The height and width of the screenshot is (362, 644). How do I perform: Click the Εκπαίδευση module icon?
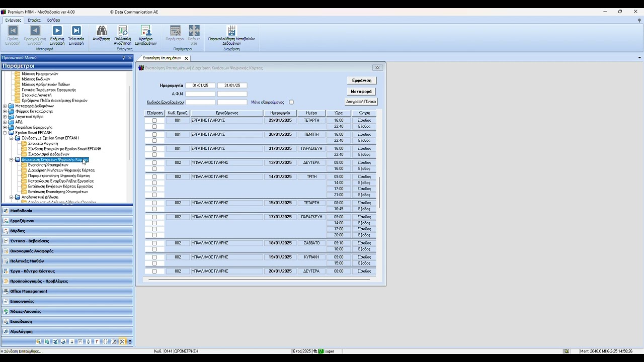[x=6, y=321]
